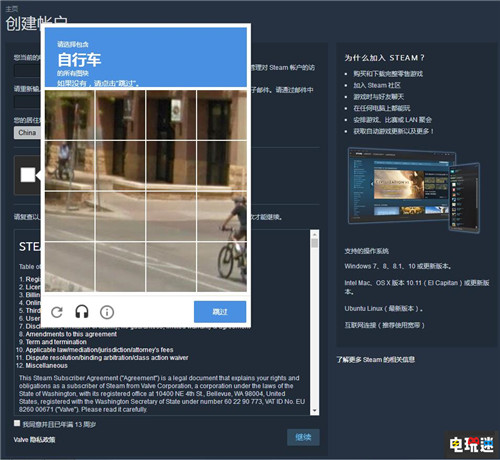Viewport: 500px width, 460px height.
Task: Open 了解更多 Steam 的相关信息 link
Action: (376, 360)
